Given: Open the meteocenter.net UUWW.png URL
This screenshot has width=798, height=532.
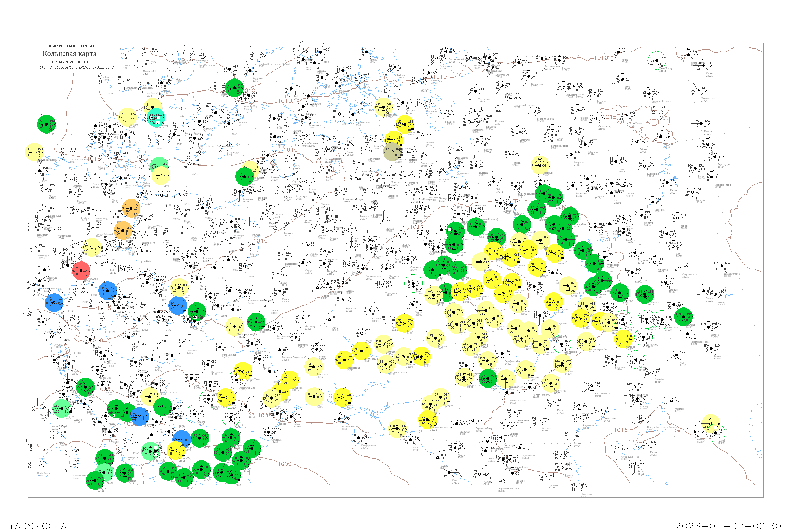Looking at the screenshot, I should [x=75, y=67].
